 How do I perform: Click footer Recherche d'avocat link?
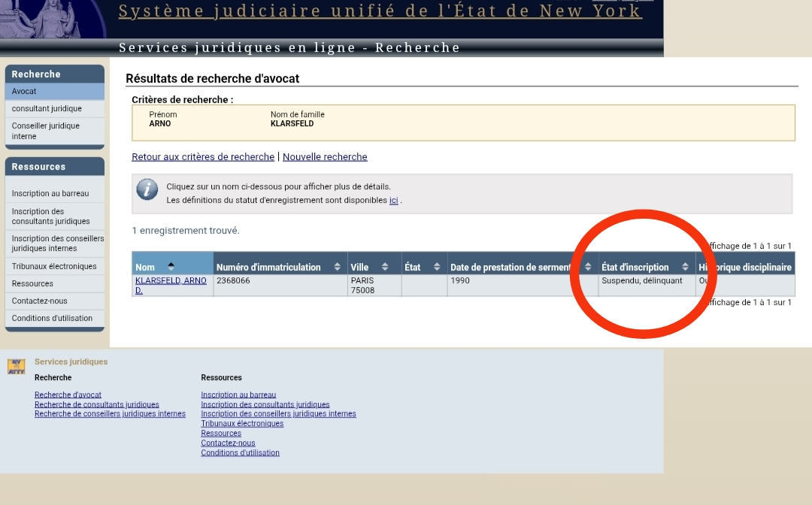click(x=68, y=395)
